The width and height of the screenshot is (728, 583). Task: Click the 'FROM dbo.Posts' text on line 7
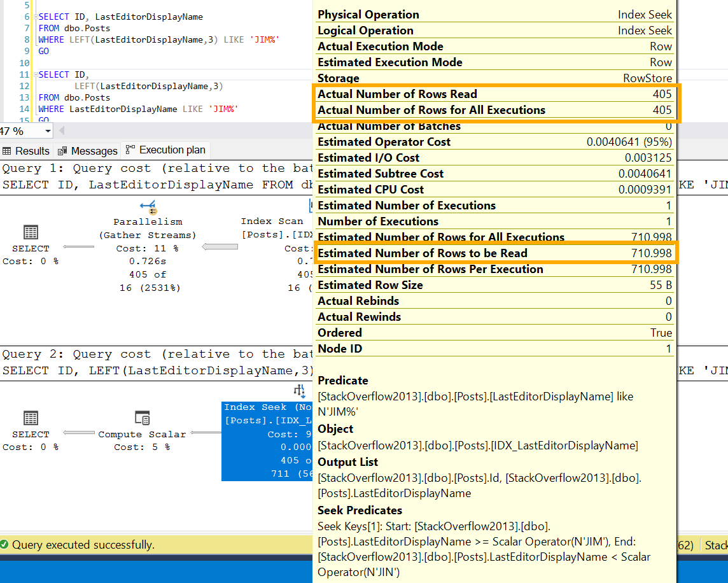pyautogui.click(x=74, y=29)
